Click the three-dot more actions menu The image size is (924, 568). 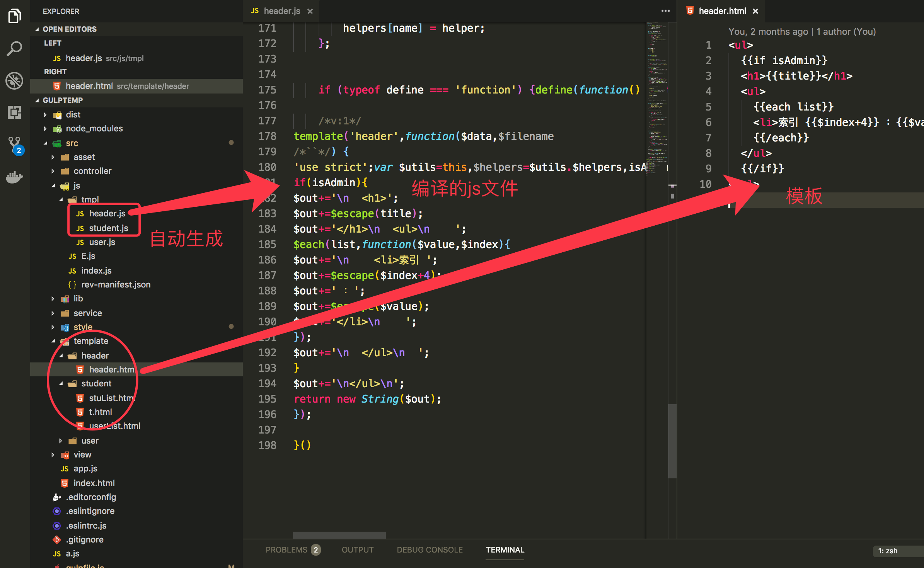tap(665, 11)
